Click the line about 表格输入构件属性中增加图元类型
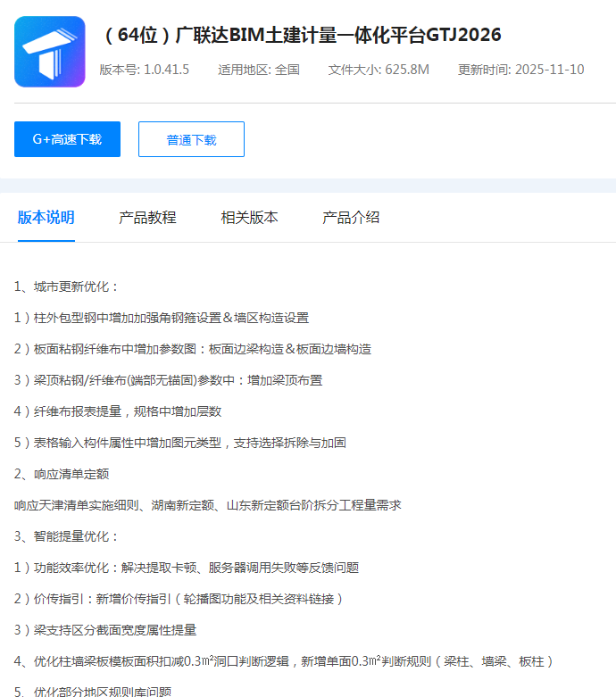This screenshot has width=616, height=697. [x=180, y=443]
